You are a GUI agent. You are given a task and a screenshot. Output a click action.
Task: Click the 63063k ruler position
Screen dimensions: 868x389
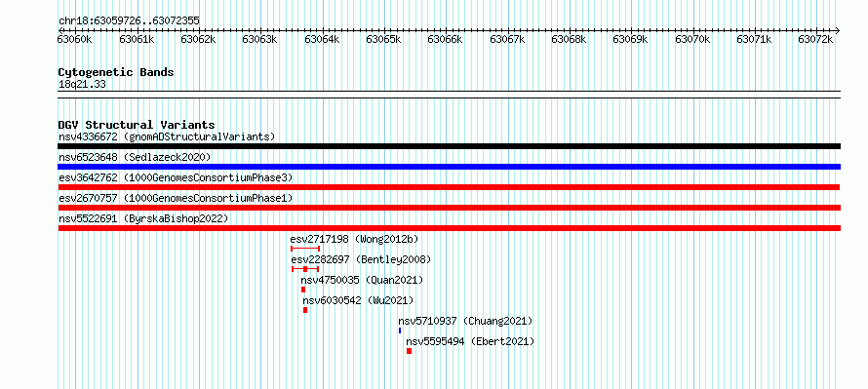click(260, 39)
